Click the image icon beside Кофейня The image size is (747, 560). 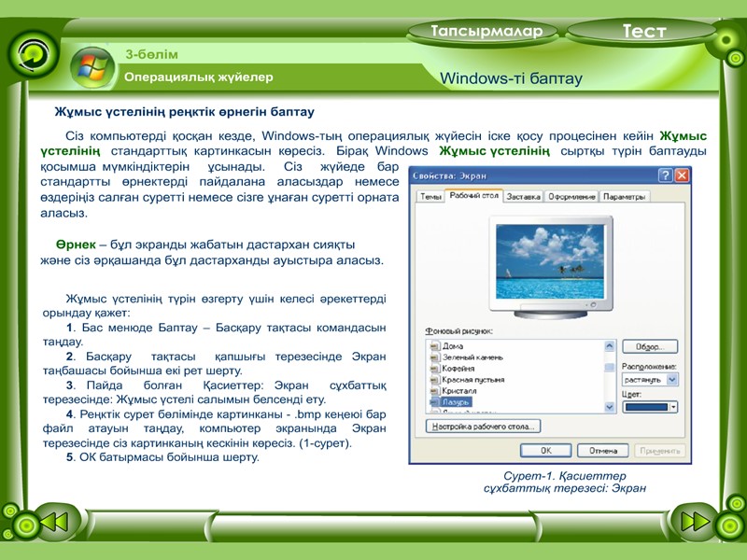(434, 369)
